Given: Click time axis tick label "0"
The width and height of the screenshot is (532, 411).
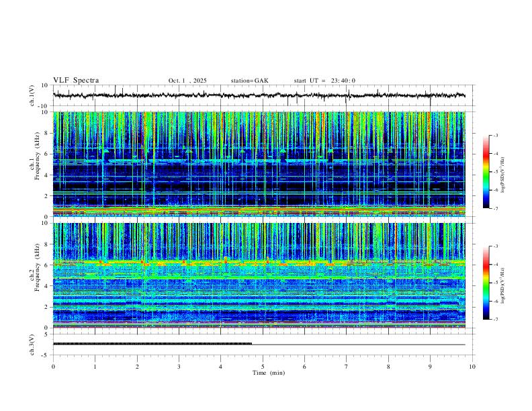Looking at the screenshot, I should pyautogui.click(x=53, y=367).
